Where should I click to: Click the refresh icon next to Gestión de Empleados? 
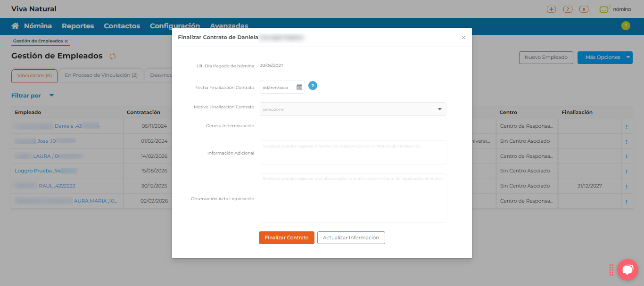click(113, 57)
